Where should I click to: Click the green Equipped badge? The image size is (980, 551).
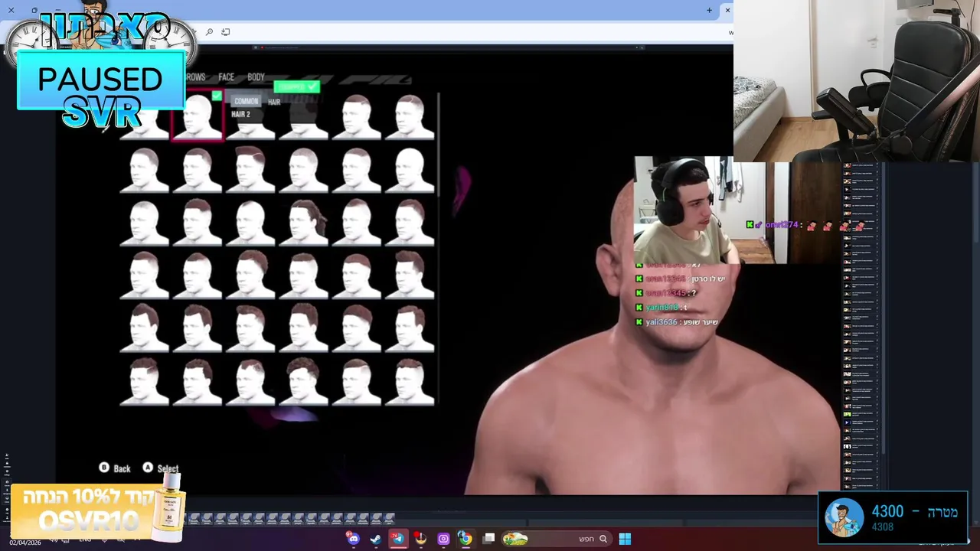coord(296,86)
